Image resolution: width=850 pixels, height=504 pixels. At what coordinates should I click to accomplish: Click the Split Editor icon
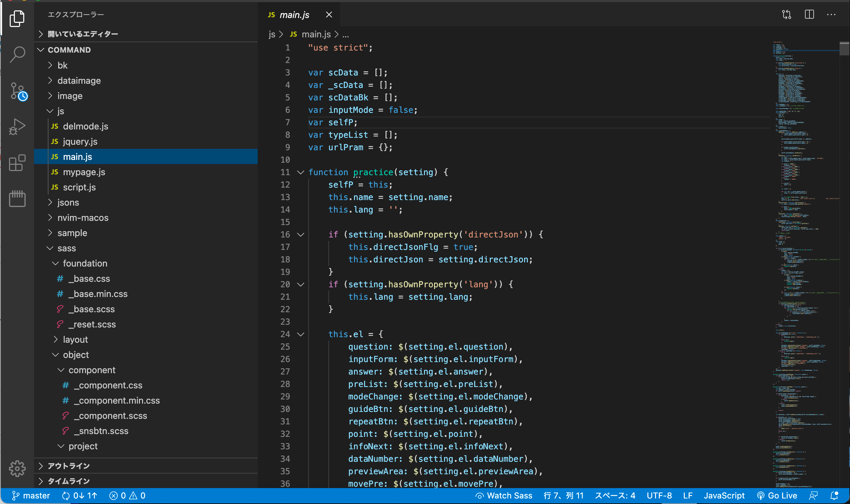[809, 15]
